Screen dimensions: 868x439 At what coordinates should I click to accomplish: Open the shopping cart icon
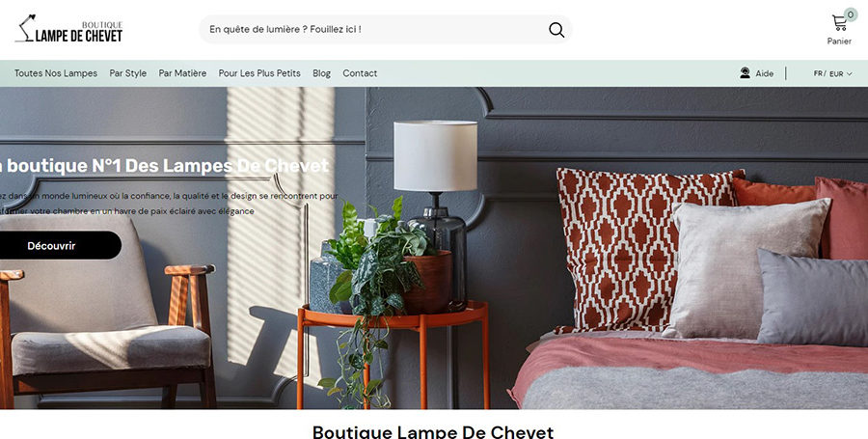coord(839,23)
